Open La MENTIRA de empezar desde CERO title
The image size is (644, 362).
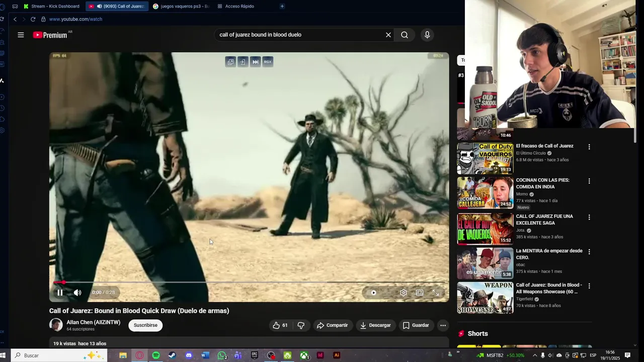(549, 254)
